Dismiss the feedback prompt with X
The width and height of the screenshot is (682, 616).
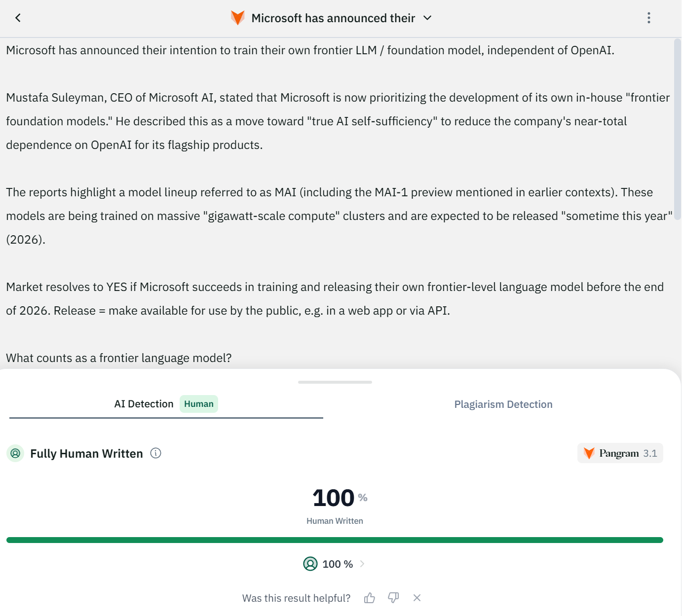click(x=417, y=598)
